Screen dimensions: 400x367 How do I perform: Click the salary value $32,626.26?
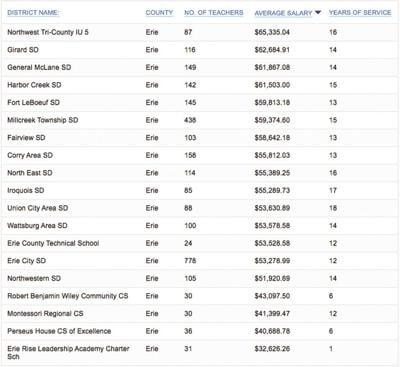pyautogui.click(x=272, y=349)
